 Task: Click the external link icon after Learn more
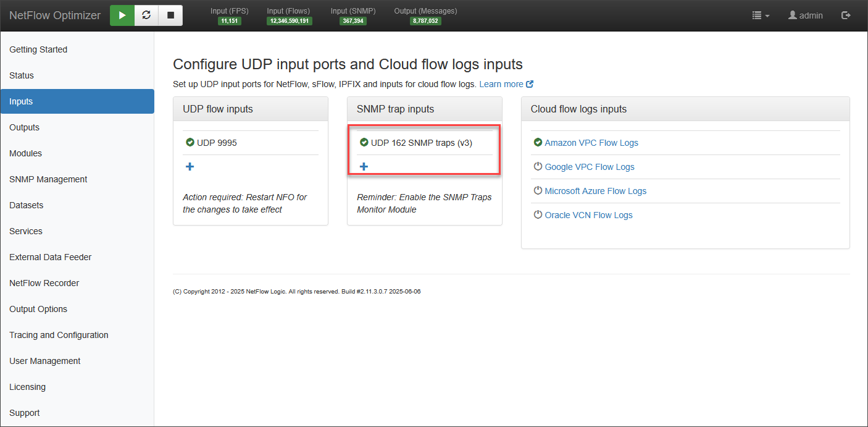pos(530,84)
